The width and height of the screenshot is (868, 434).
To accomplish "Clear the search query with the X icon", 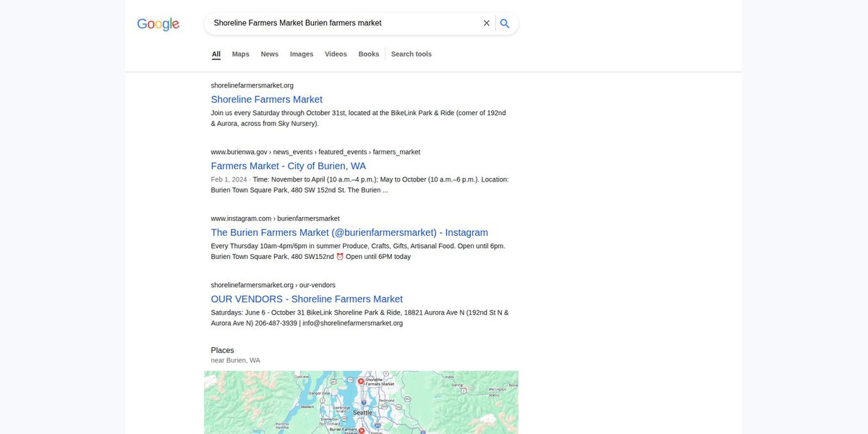I will coord(487,23).
